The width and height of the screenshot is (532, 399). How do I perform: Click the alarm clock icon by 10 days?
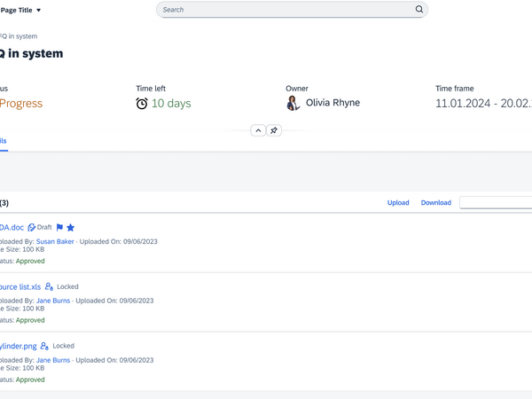(142, 104)
